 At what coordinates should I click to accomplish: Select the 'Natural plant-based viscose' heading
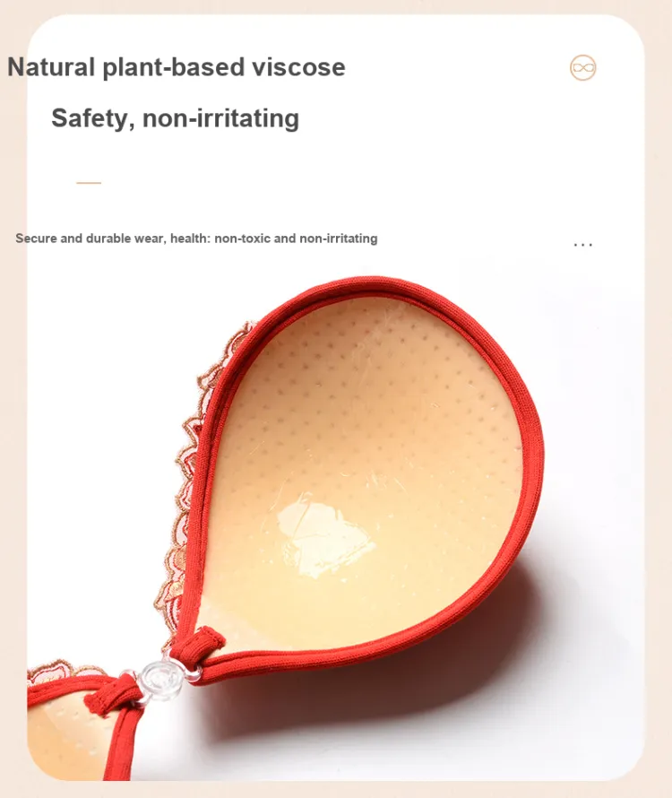pos(176,67)
